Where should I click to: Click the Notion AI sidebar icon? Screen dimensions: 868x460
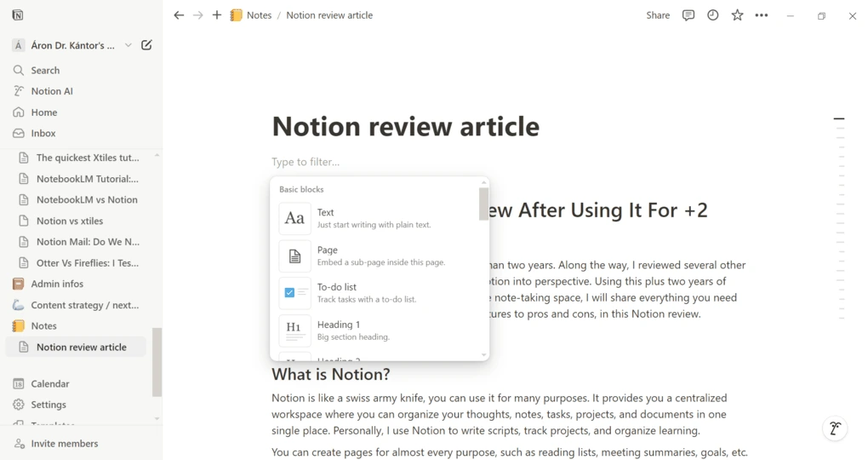point(18,91)
